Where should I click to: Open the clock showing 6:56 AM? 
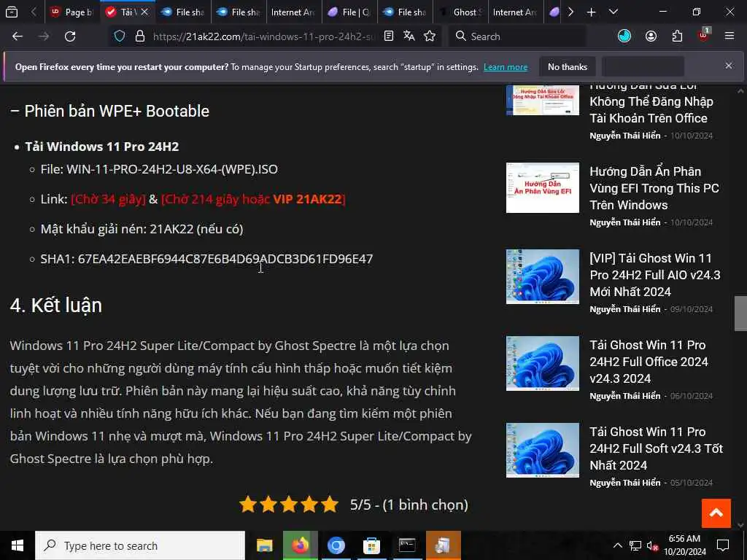(684, 545)
